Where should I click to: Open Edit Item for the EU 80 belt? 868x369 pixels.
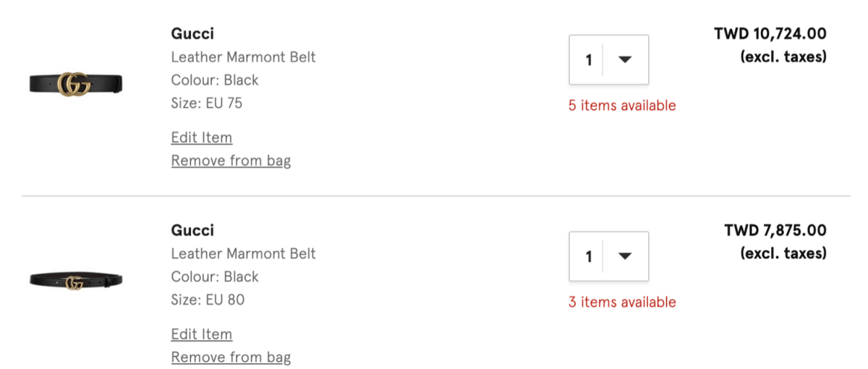[202, 334]
